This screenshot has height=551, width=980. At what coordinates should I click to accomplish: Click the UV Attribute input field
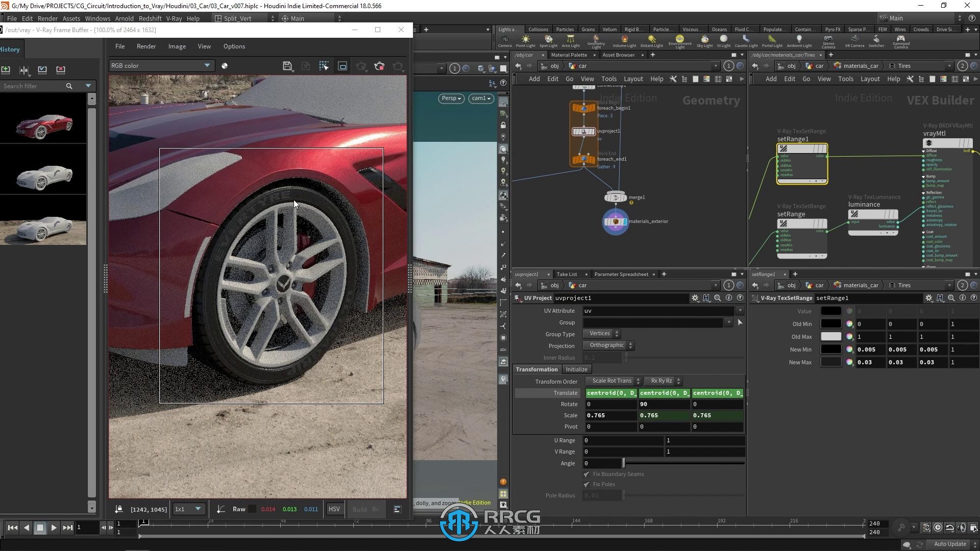[x=659, y=311]
